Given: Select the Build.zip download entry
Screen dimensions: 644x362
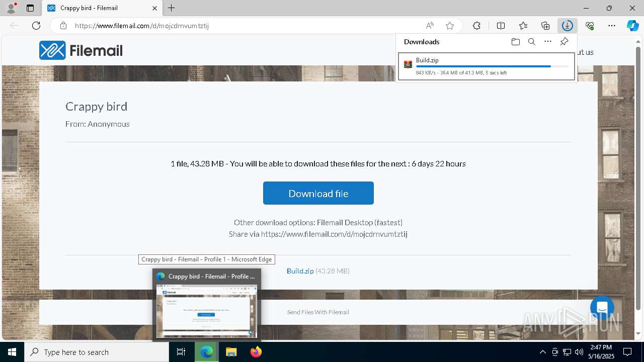Looking at the screenshot, I should coord(487,66).
